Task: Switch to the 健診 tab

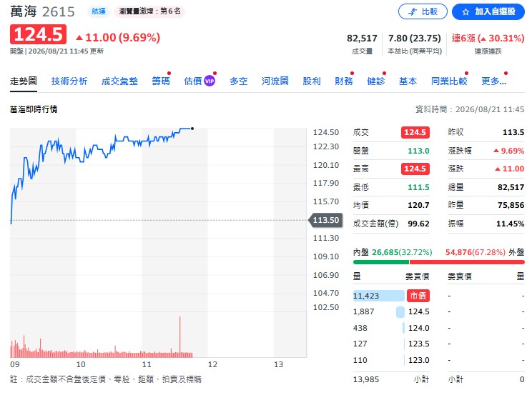Action: [x=376, y=81]
